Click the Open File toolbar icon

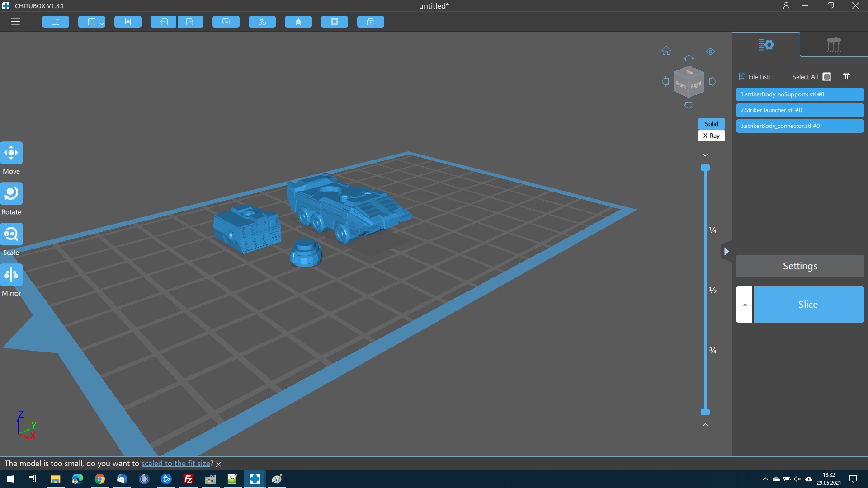click(56, 22)
